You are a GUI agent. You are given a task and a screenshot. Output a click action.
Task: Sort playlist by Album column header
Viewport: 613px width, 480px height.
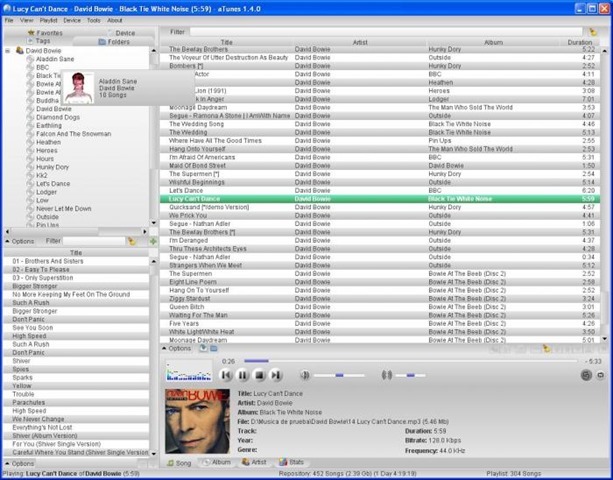[493, 42]
